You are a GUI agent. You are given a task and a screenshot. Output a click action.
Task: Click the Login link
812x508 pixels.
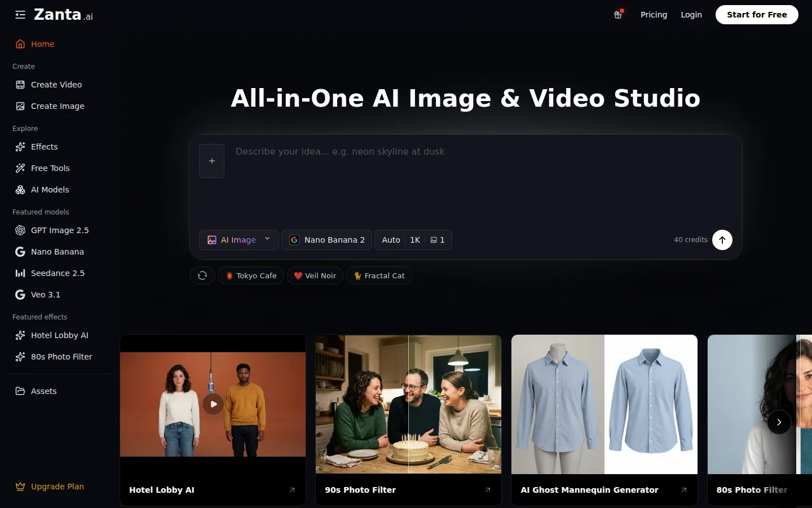691,15
